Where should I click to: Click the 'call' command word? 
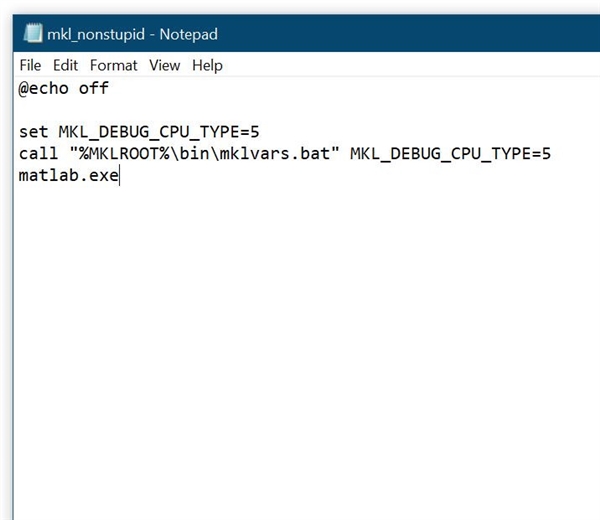coord(38,153)
